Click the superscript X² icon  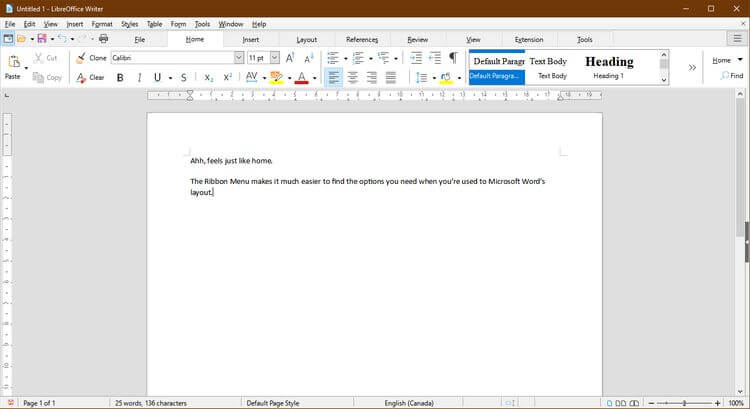point(228,77)
